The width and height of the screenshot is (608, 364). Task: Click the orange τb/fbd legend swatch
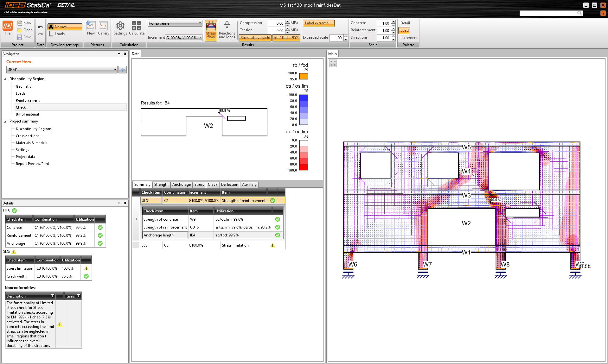pos(304,76)
